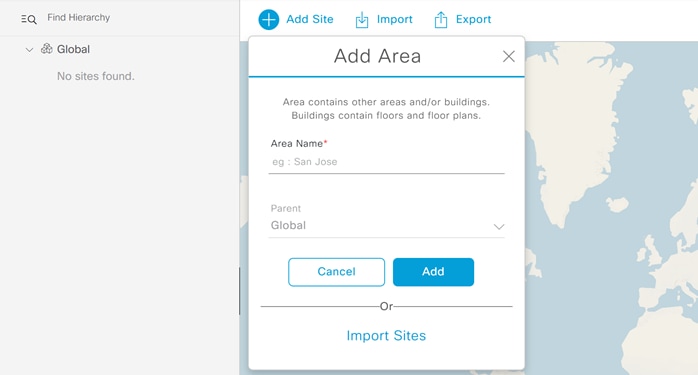Focus the Area Name input field
Image resolution: width=698 pixels, height=375 pixels.
(x=386, y=162)
